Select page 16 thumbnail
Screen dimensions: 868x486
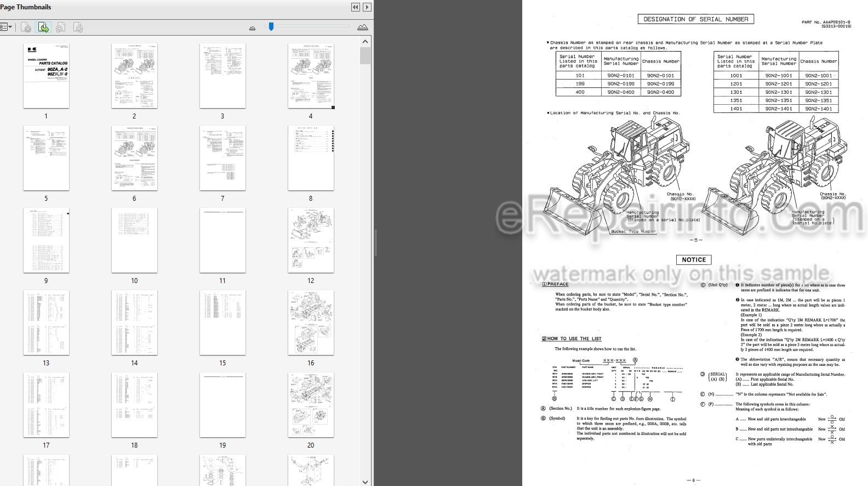(x=311, y=323)
